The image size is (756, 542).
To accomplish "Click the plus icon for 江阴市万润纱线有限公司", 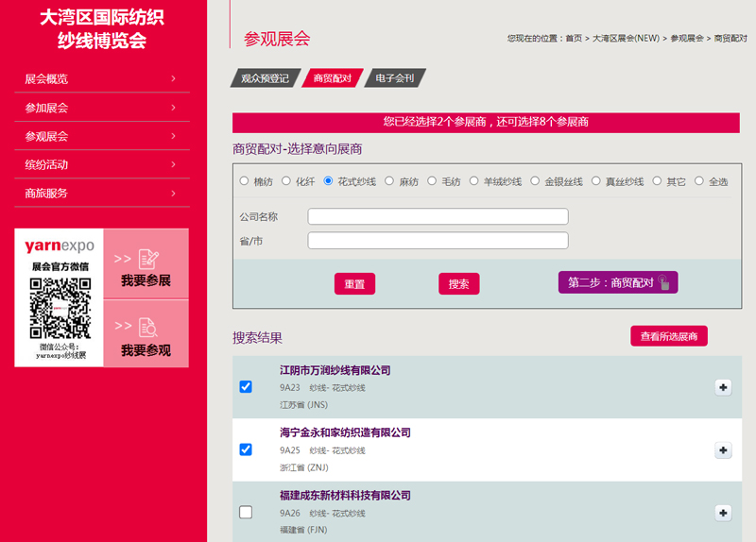I will coord(724,387).
